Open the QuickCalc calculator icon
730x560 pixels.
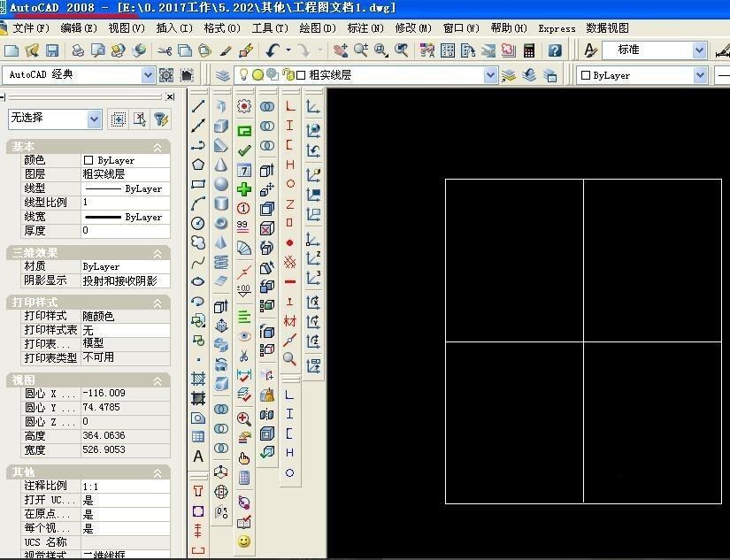point(529,50)
